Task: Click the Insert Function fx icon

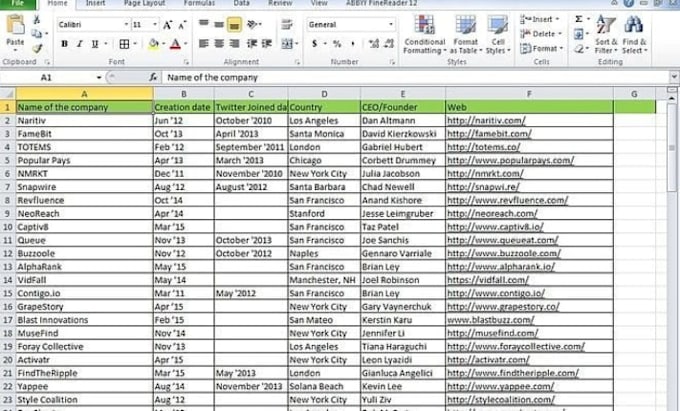Action: click(x=153, y=78)
